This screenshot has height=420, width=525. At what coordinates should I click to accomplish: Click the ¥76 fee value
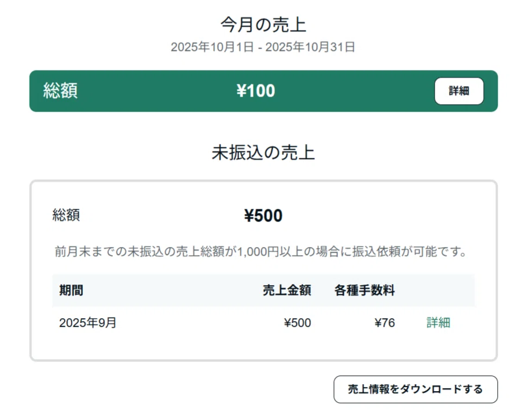point(385,323)
